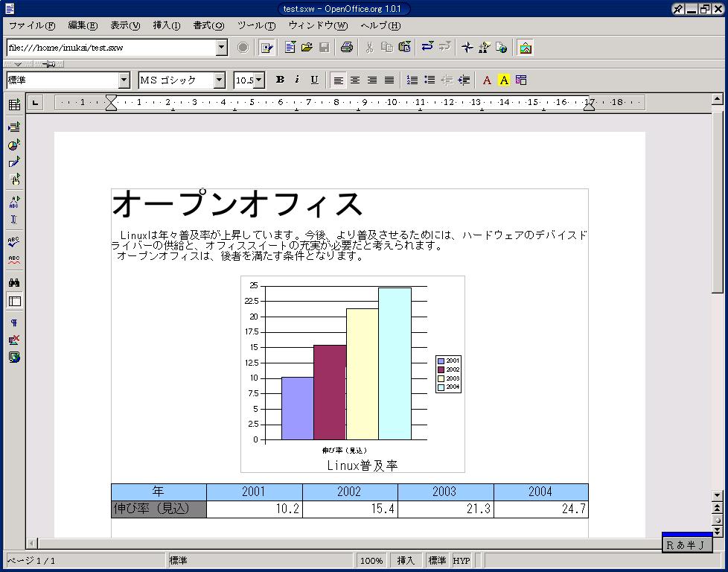Decrease indent icon

(447, 80)
